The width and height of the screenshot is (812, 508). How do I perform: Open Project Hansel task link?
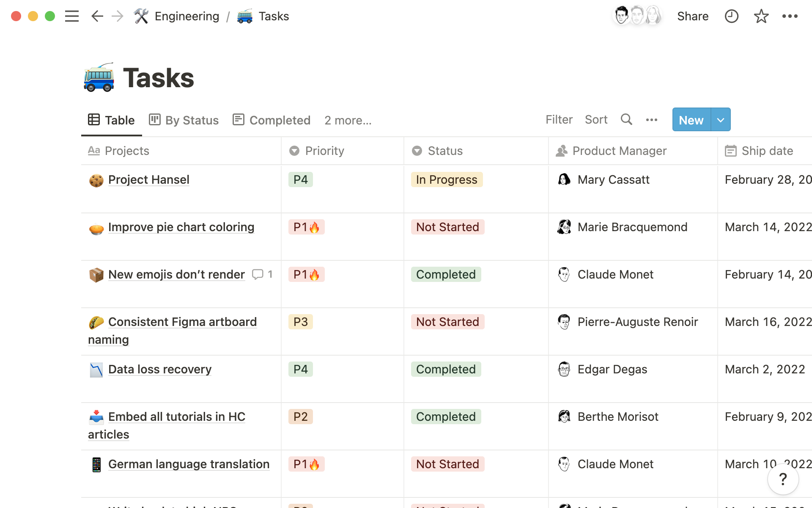(x=148, y=179)
